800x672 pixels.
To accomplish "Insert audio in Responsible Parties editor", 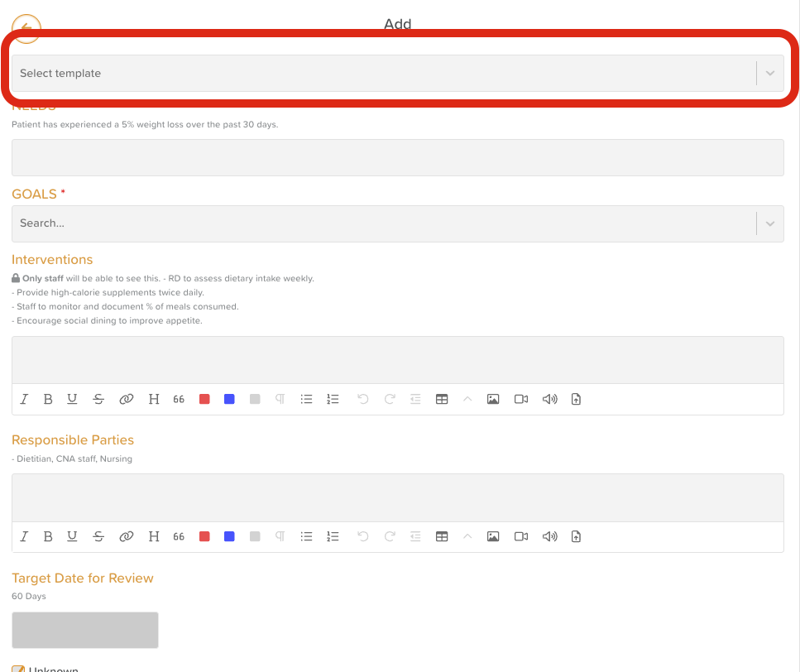I will coord(549,536).
